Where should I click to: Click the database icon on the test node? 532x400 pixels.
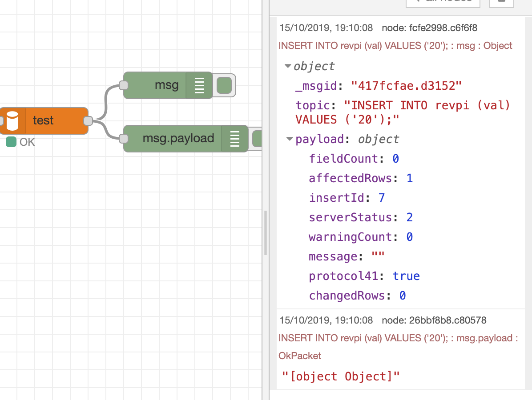tap(12, 120)
